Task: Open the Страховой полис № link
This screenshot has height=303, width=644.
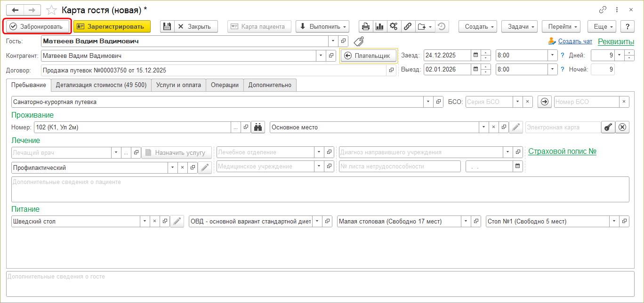Action: (562, 151)
